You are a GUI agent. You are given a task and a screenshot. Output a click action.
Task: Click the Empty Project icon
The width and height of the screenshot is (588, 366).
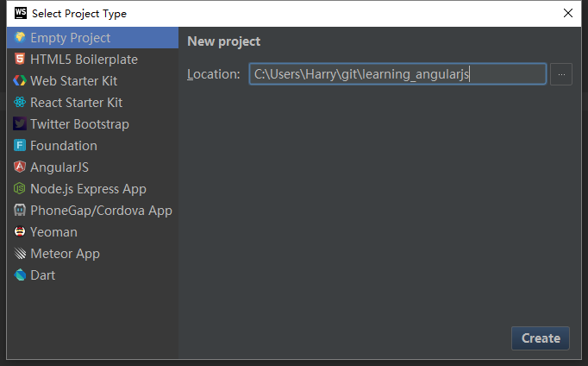click(20, 38)
